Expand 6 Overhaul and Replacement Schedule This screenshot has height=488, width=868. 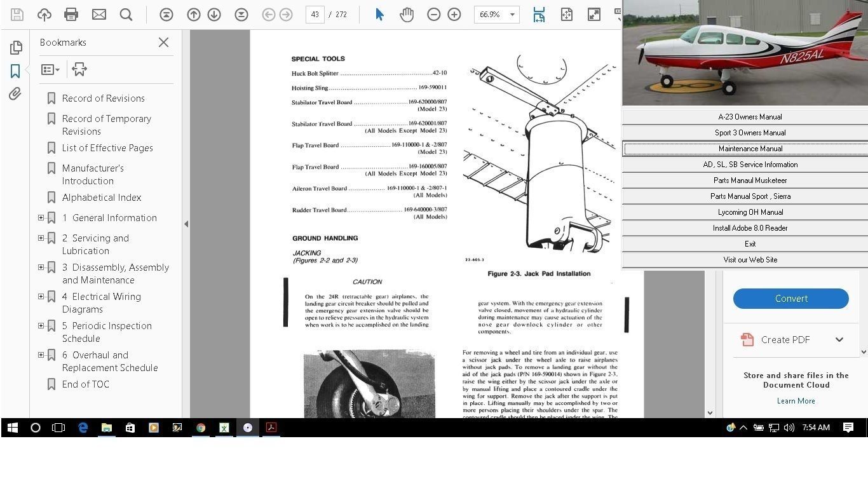click(x=41, y=355)
